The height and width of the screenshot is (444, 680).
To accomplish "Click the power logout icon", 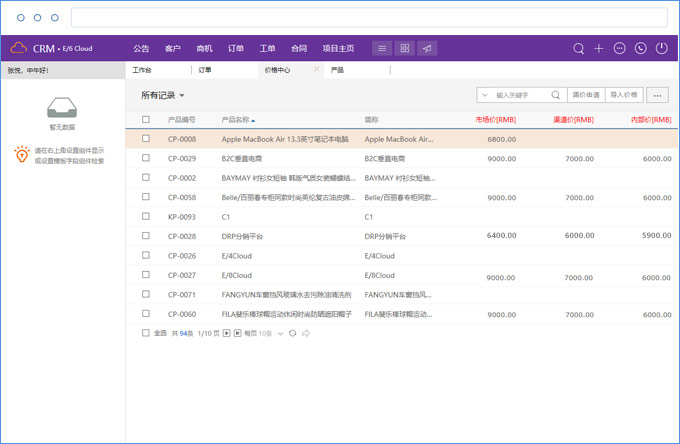I will pyautogui.click(x=661, y=48).
